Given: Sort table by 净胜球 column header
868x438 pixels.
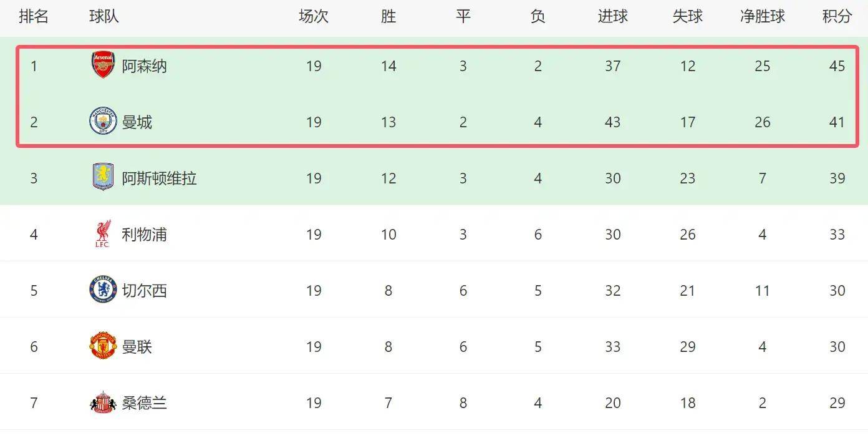Looking at the screenshot, I should [762, 16].
